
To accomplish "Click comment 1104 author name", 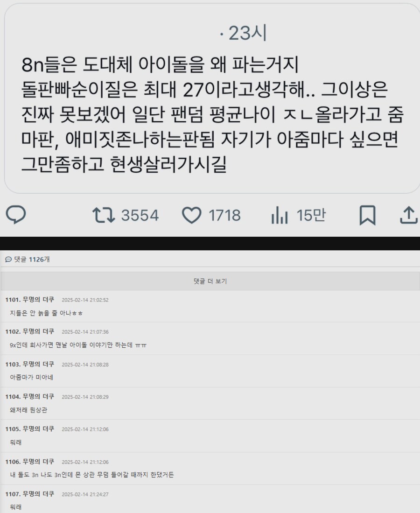I will pyautogui.click(x=38, y=396).
